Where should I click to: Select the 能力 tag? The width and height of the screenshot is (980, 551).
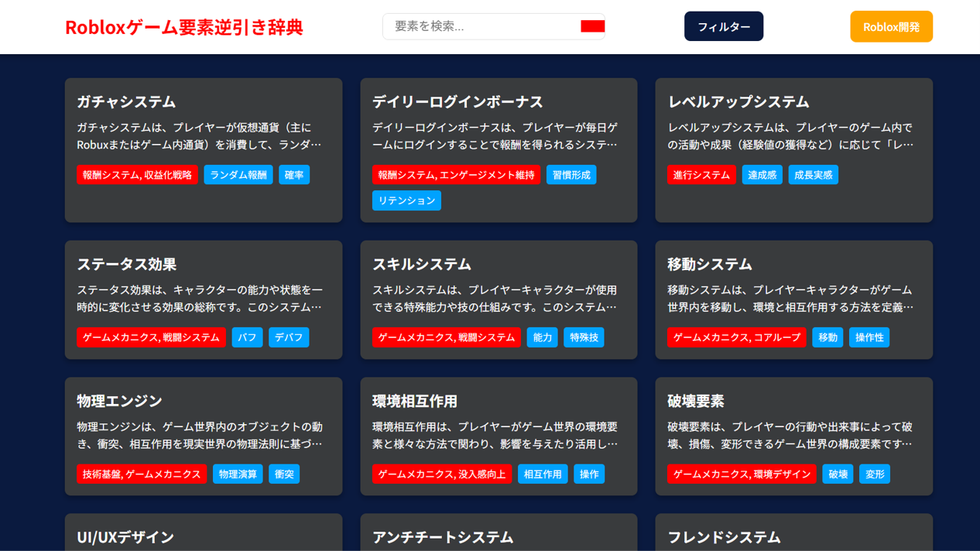point(542,337)
